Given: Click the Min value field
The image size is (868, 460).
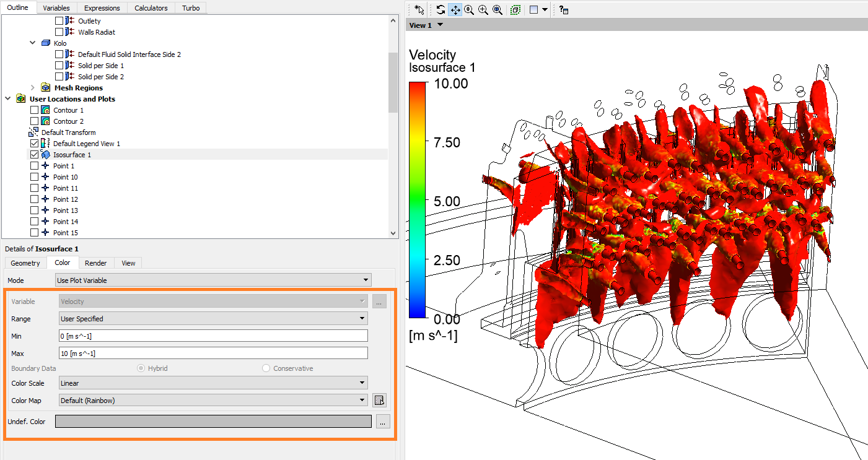Looking at the screenshot, I should 213,336.
